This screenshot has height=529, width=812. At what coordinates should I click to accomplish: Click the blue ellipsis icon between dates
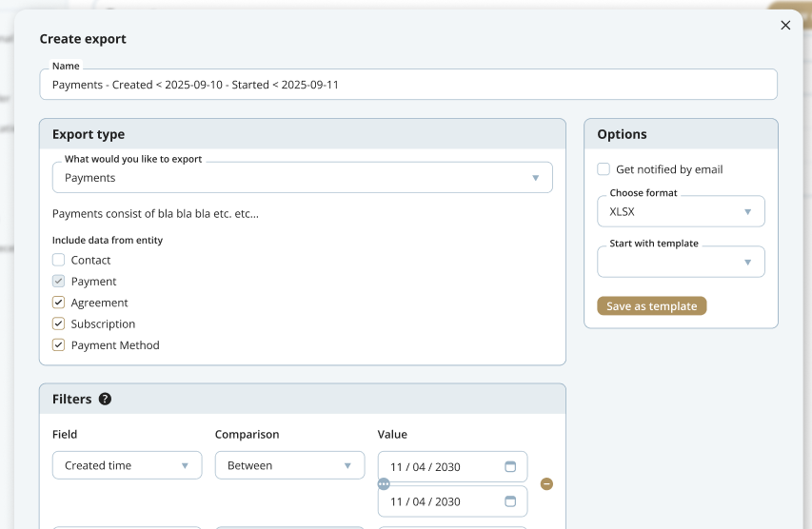(384, 483)
